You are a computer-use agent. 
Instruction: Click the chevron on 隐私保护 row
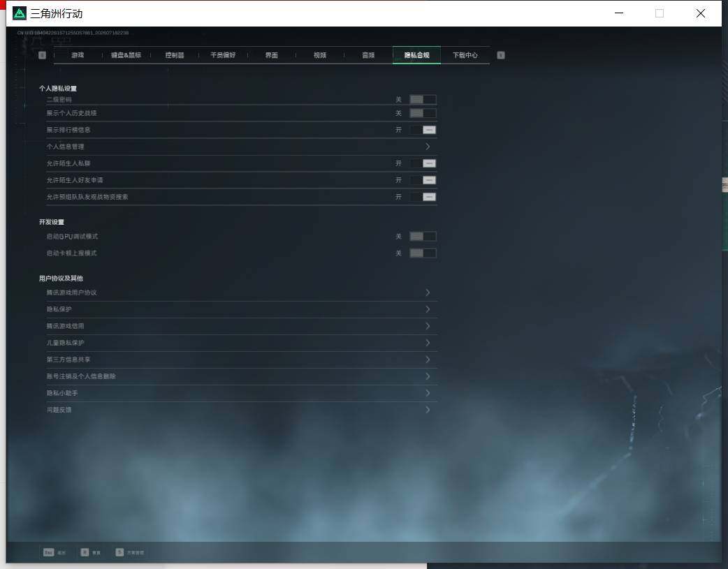pos(428,309)
